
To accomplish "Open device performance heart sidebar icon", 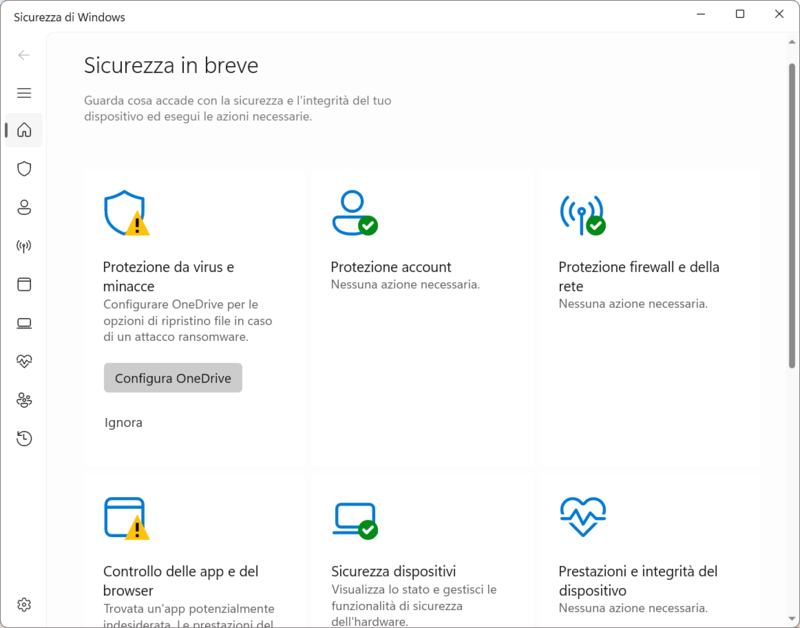I will [x=24, y=361].
